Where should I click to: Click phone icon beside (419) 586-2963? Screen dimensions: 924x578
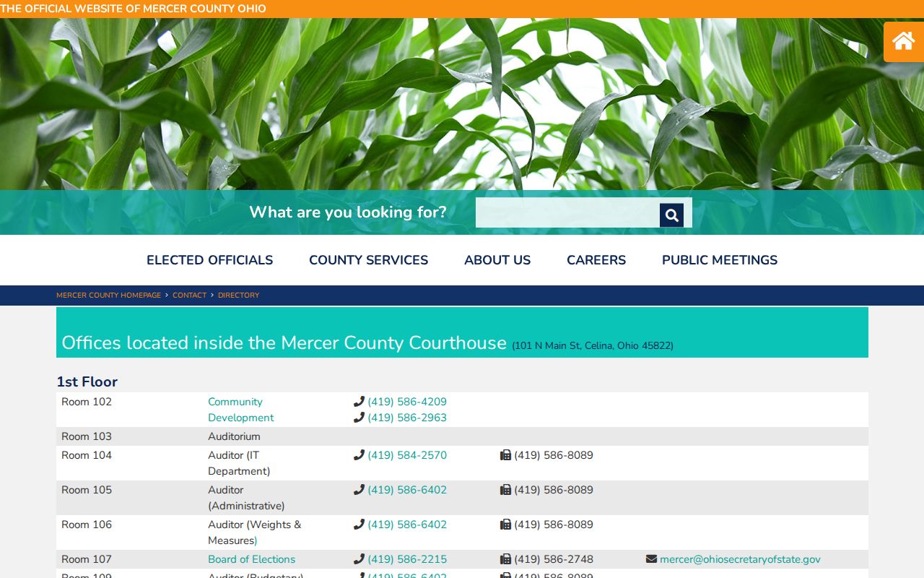[359, 417]
